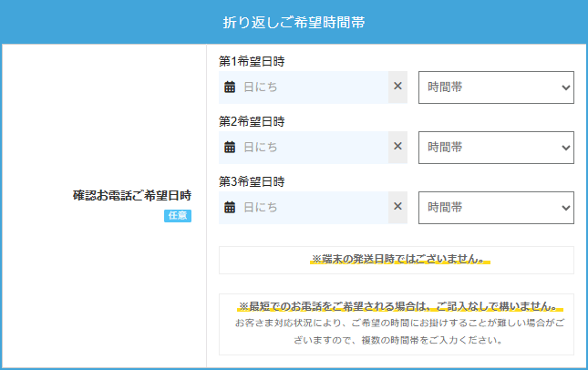
Task: Click the calendar icon for 第1希望日時
Action: pyautogui.click(x=230, y=87)
